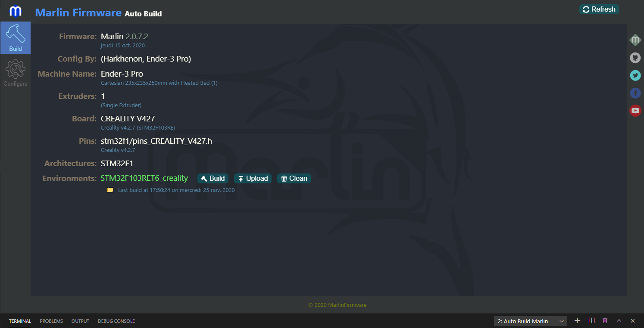644x328 pixels.
Task: Click 'Creality v4.2.7 (STM32F103RE)' board description
Action: [138, 128]
